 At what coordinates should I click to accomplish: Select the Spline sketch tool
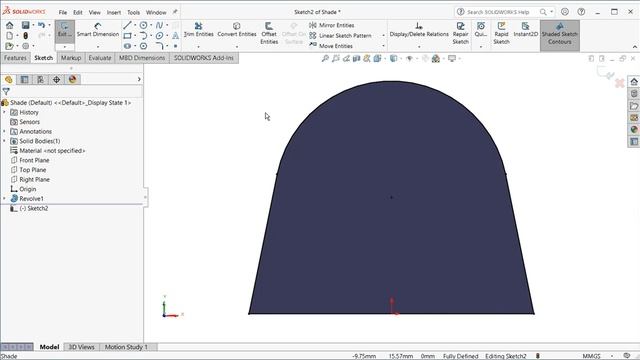tap(159, 25)
